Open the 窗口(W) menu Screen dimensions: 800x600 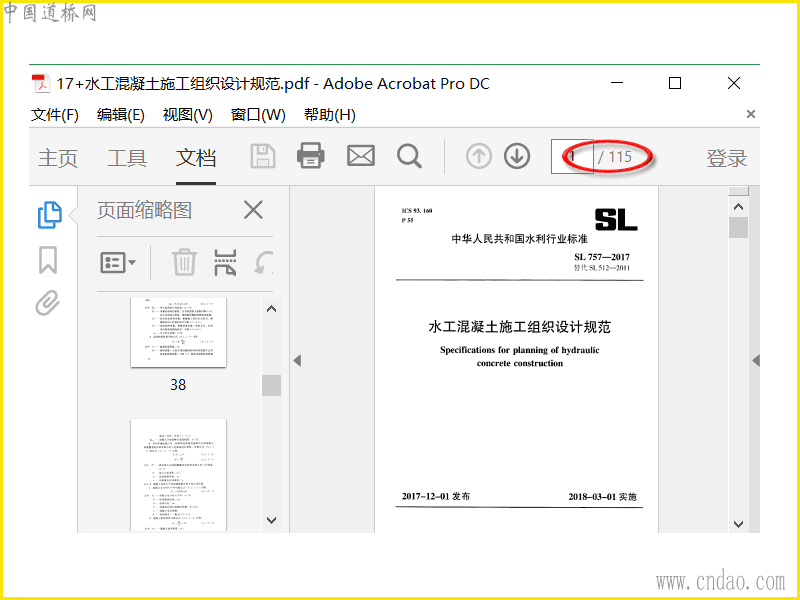coord(258,115)
